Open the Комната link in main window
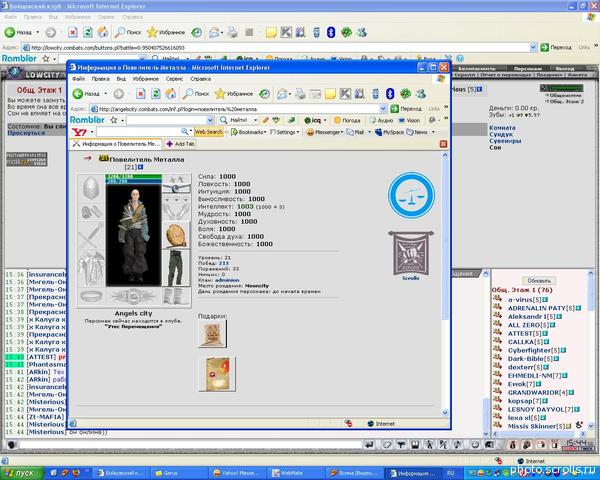600x480 pixels. 502,128
